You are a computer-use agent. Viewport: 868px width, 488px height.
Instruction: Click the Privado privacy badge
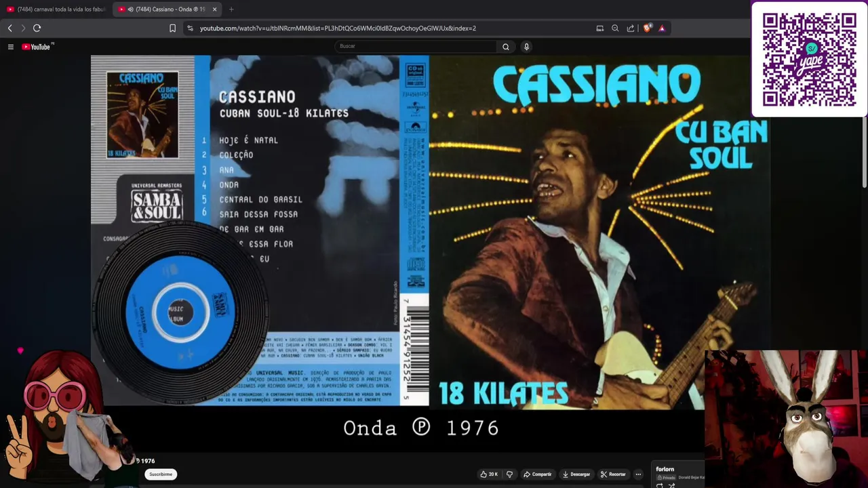[666, 478]
